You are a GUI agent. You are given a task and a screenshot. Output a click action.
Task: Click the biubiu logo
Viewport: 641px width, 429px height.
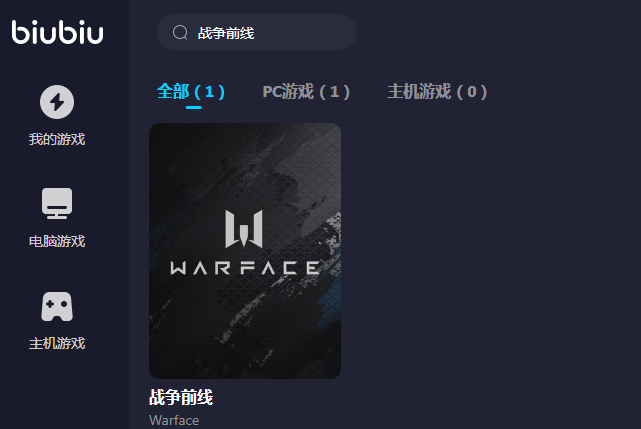pyautogui.click(x=57, y=32)
